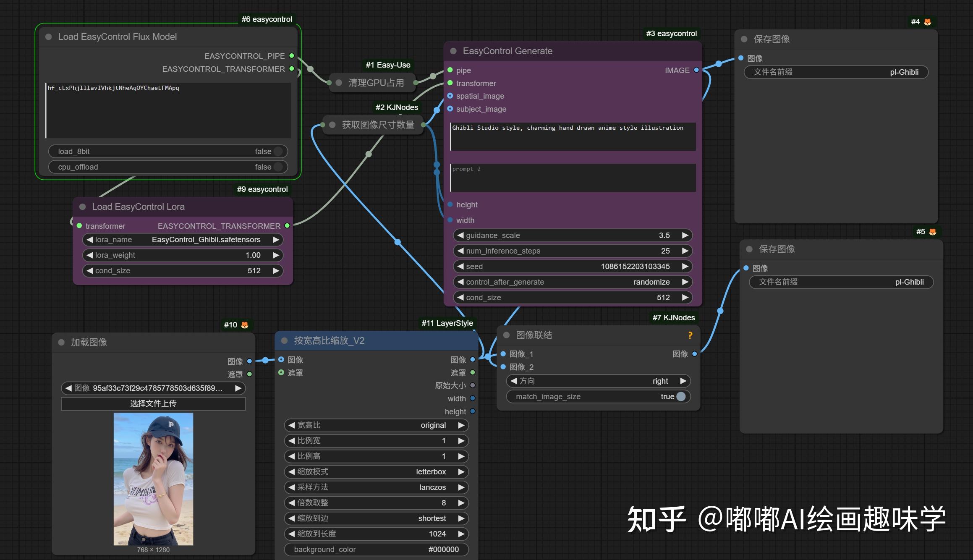Screen dimensions: 973x560
Task: Click the background_color #000000 field
Action: [377, 549]
